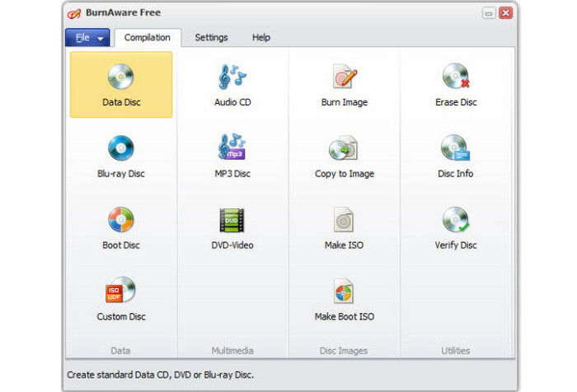Viewport: 577px width, 392px height.
Task: Click the Data category label
Action: coord(120,351)
